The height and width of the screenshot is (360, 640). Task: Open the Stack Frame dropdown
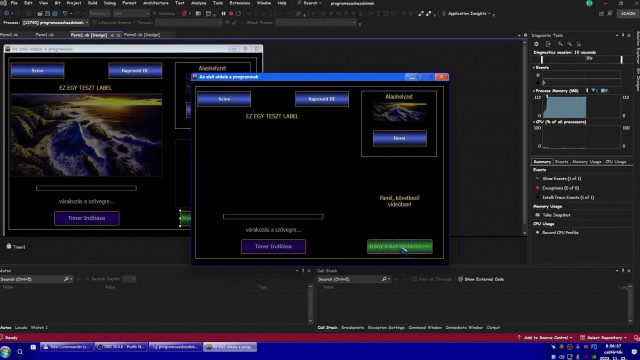pyautogui.click(x=316, y=22)
